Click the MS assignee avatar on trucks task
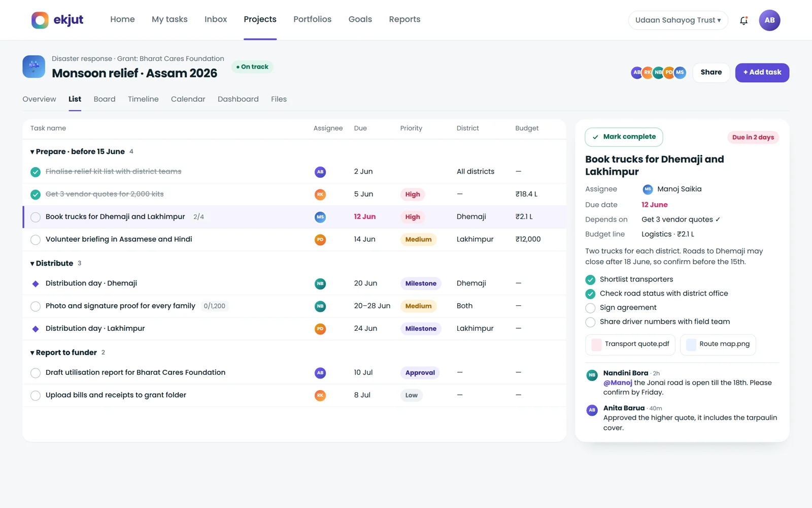Viewport: 812px width, 508px height. 320,217
